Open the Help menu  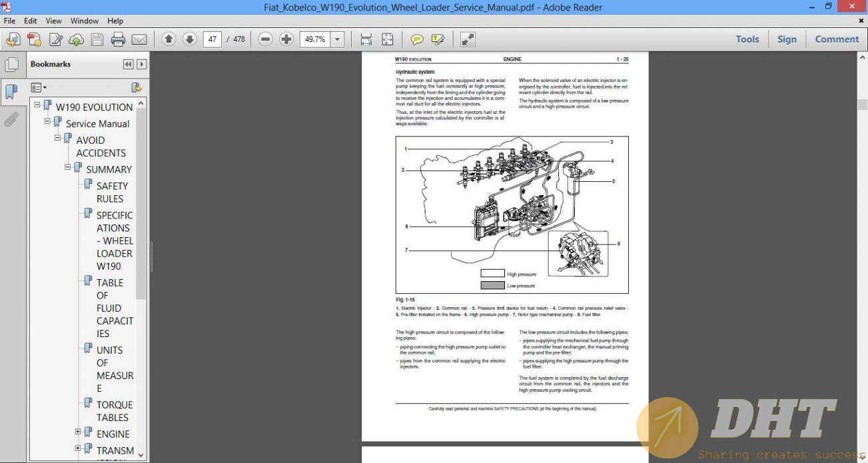[115, 21]
